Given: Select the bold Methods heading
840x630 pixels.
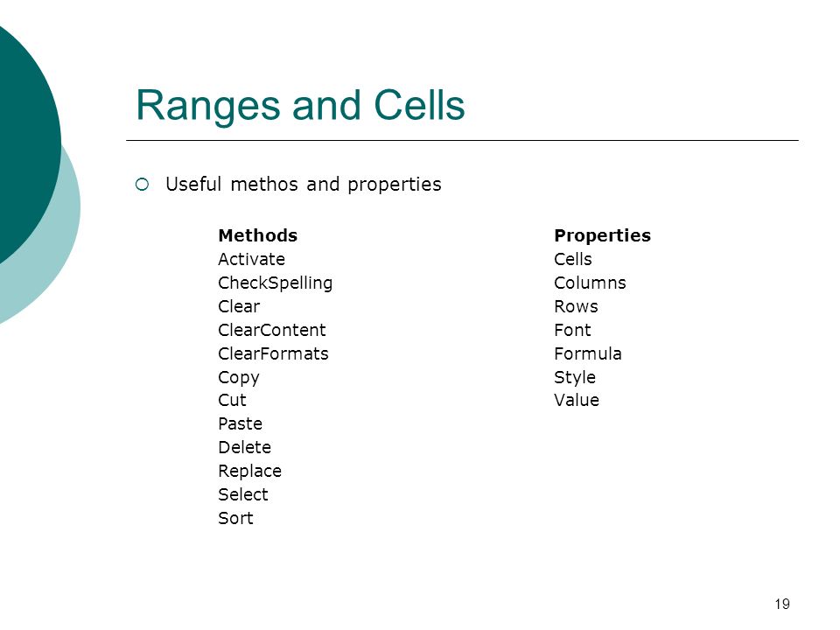Looking at the screenshot, I should [257, 235].
